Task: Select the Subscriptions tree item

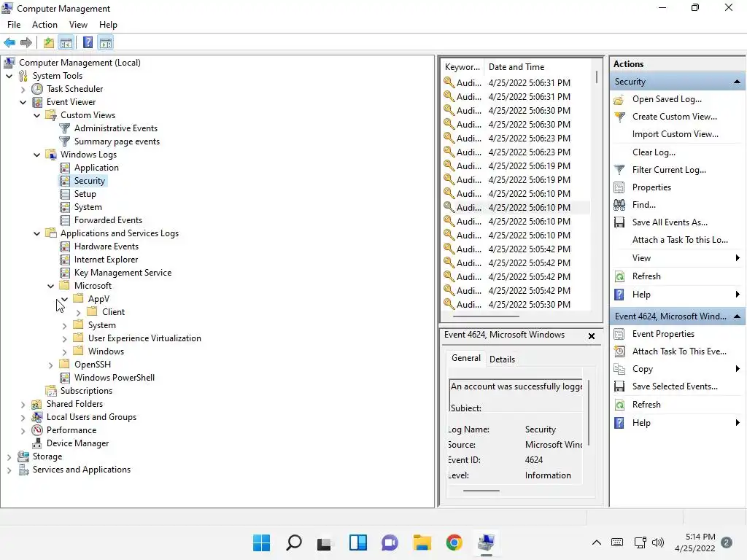Action: [86, 391]
